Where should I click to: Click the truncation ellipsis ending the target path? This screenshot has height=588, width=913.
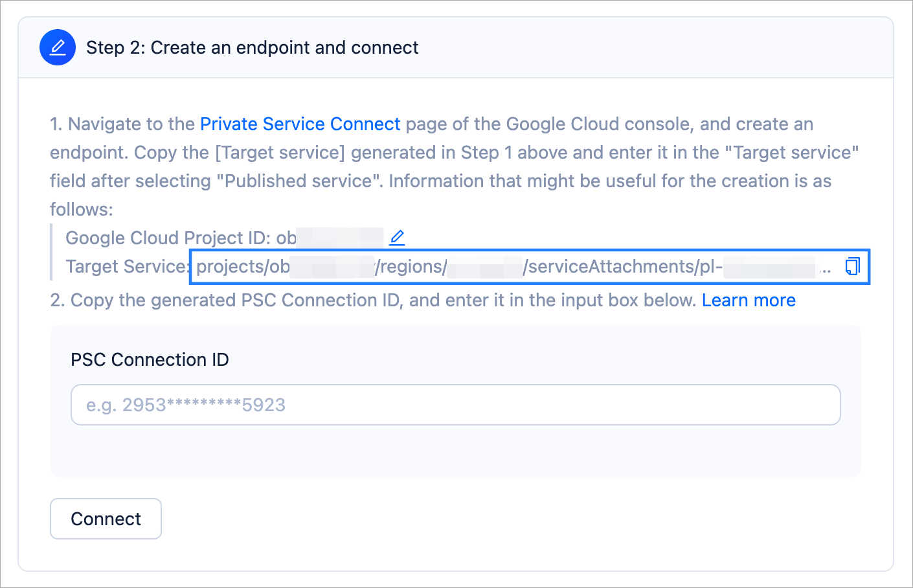(x=826, y=268)
